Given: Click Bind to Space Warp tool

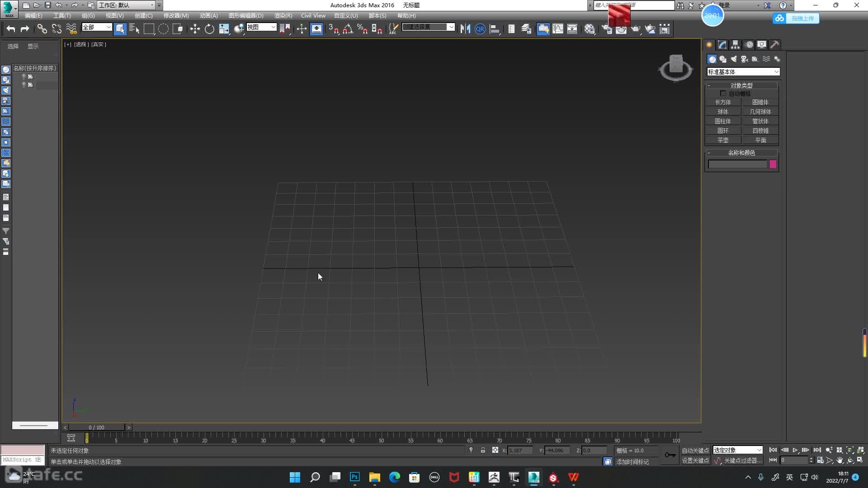Looking at the screenshot, I should (71, 29).
